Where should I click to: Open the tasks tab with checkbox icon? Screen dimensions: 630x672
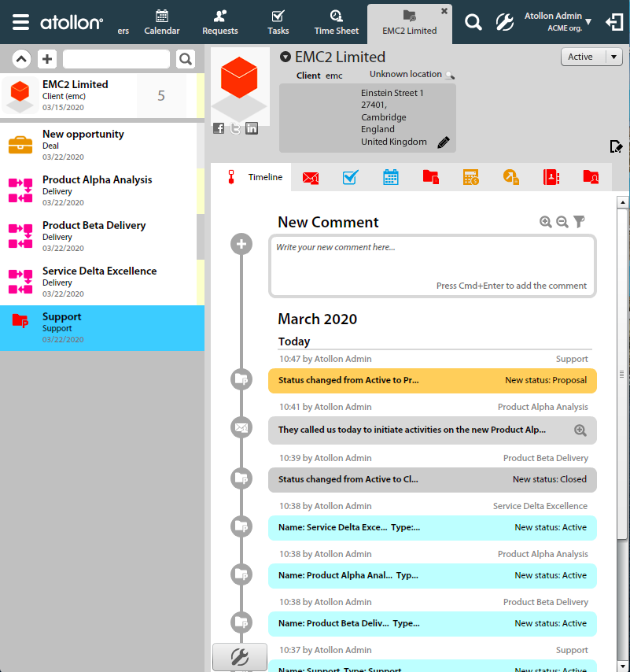click(x=351, y=177)
